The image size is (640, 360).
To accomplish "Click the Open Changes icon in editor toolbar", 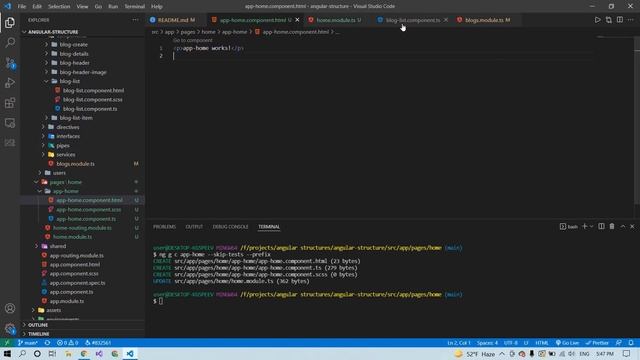I will click(609, 20).
